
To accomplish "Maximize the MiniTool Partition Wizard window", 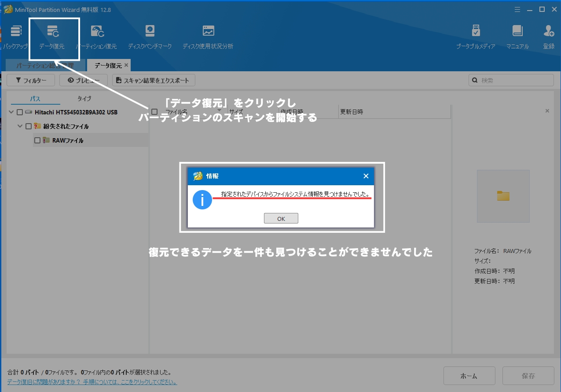I will tap(542, 9).
